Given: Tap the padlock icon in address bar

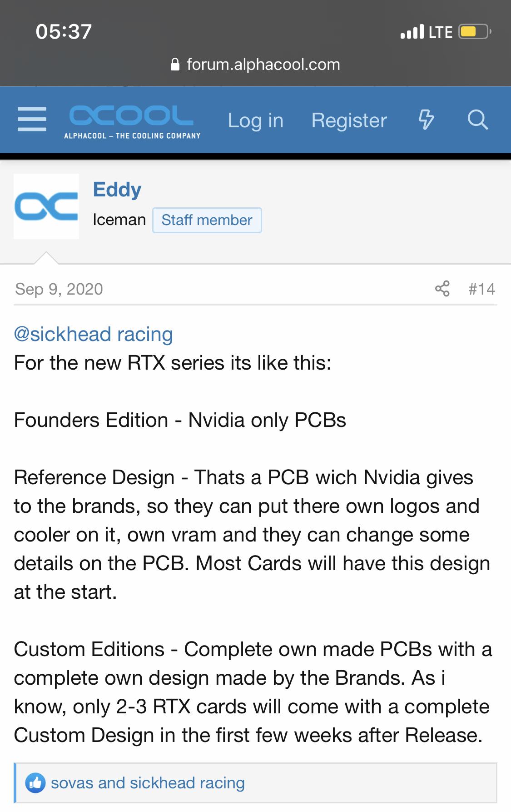Looking at the screenshot, I should [x=175, y=65].
